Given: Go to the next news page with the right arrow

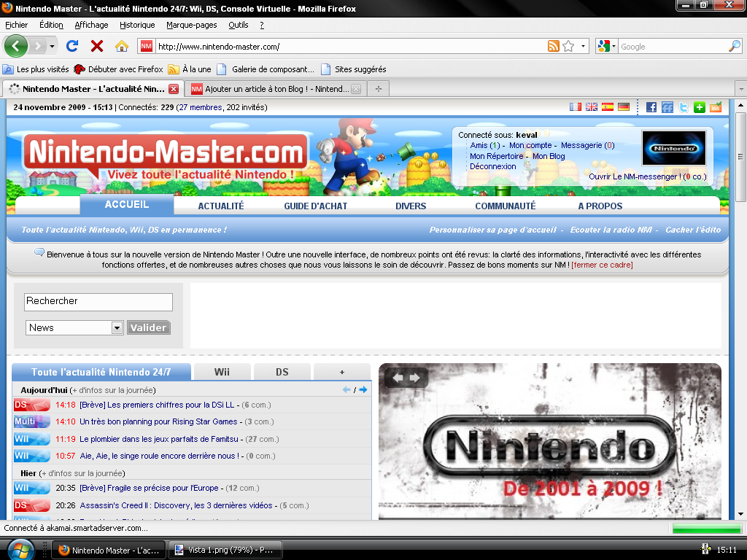Looking at the screenshot, I should click(363, 389).
